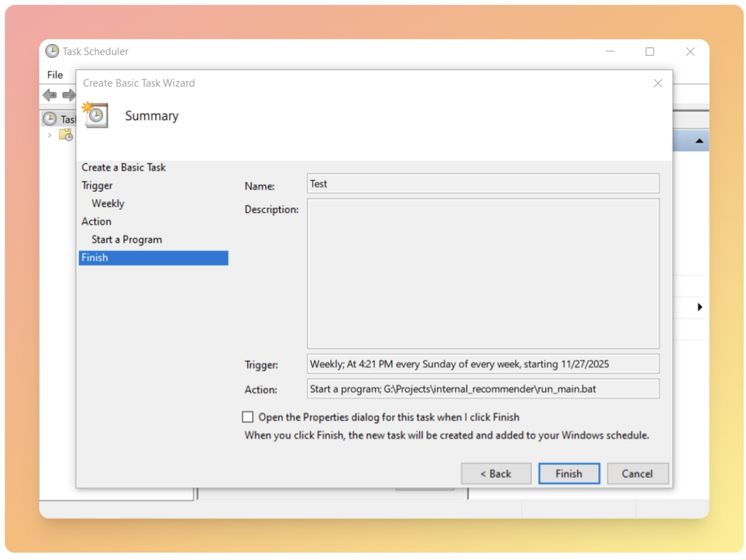Collapse the Actions pane section with up arrow
The width and height of the screenshot is (746, 560).
pyautogui.click(x=699, y=141)
